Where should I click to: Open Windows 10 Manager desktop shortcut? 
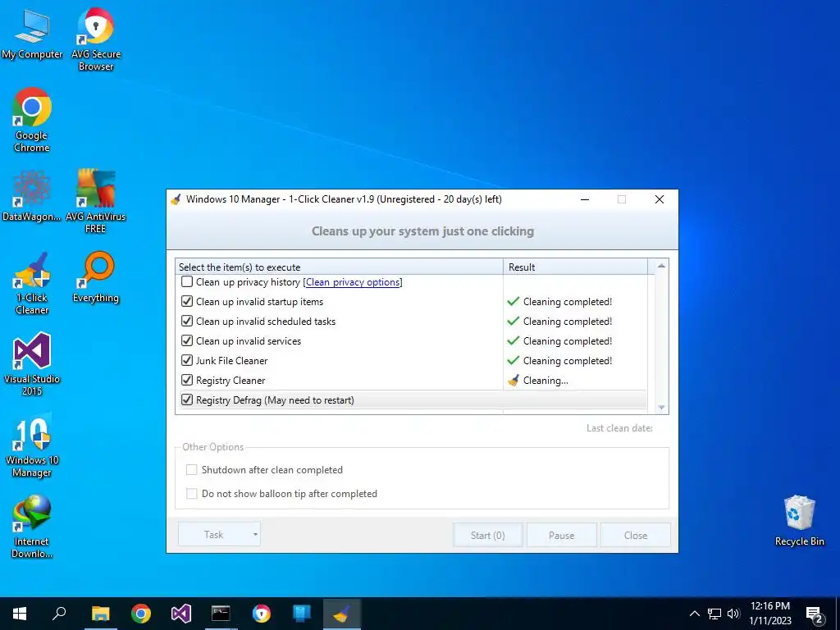click(32, 445)
